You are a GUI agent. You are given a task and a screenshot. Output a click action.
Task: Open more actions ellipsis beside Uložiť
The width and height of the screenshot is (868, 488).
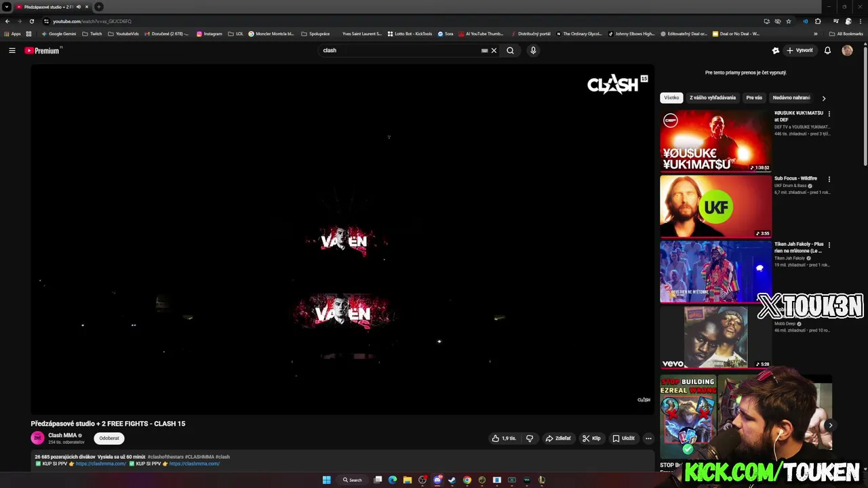click(648, 439)
